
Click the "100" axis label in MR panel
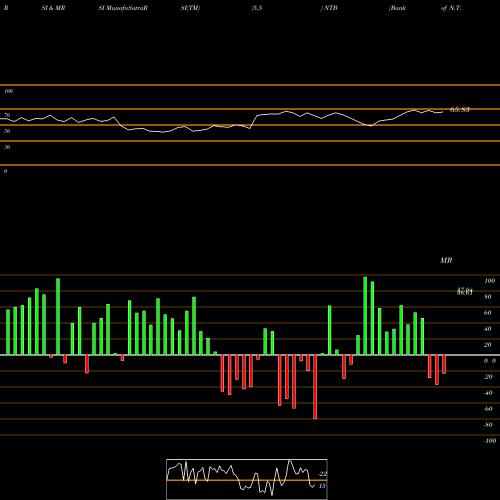point(489,281)
